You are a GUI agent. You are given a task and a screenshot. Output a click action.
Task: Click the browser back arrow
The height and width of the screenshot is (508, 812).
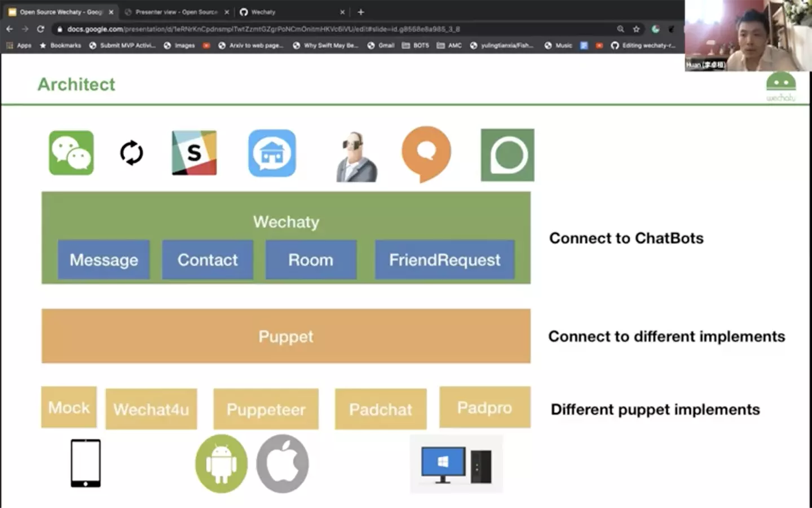point(10,29)
